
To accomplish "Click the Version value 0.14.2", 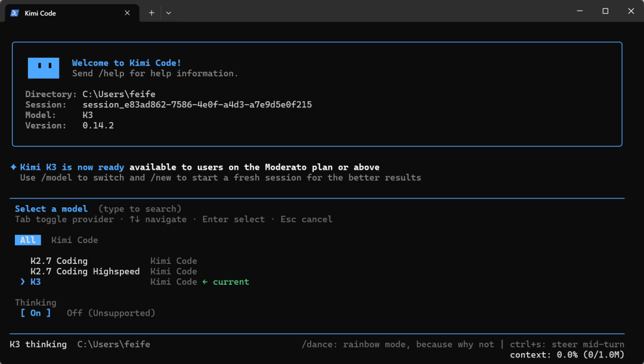I will 98,126.
